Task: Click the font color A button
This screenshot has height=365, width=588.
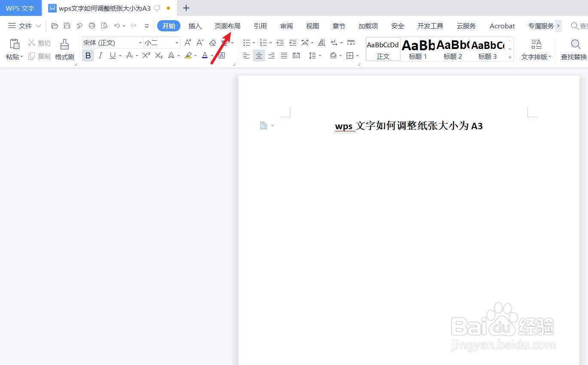Action: [x=205, y=55]
